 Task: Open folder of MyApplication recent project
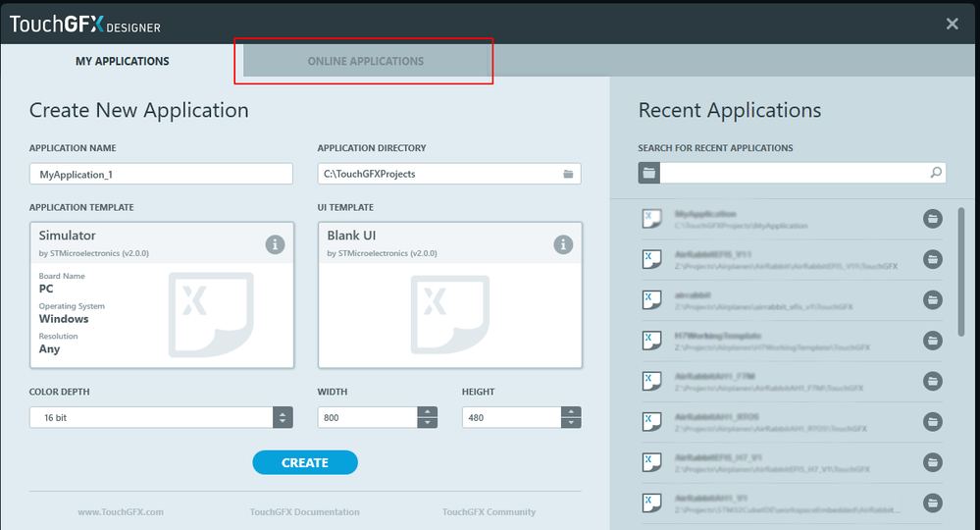933,219
